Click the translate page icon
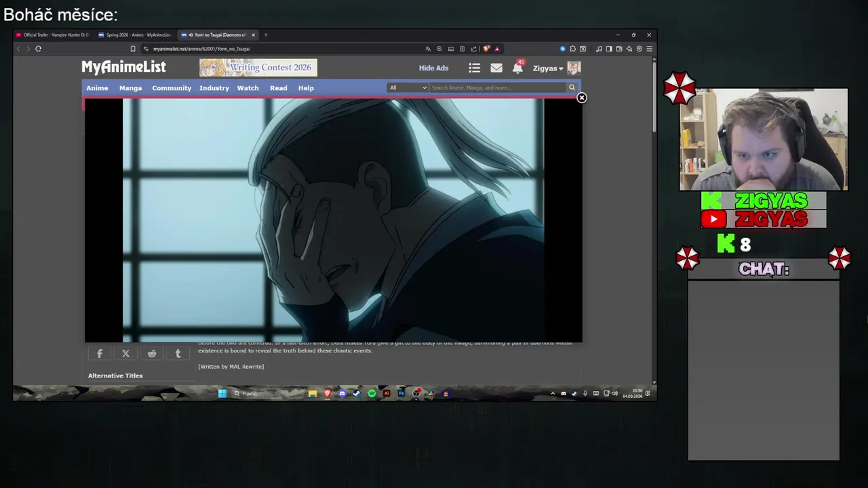This screenshot has width=868, height=488. pyautogui.click(x=428, y=49)
